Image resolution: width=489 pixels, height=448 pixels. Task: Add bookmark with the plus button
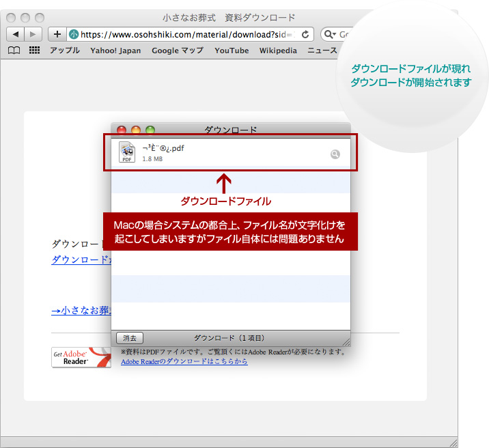coord(57,34)
